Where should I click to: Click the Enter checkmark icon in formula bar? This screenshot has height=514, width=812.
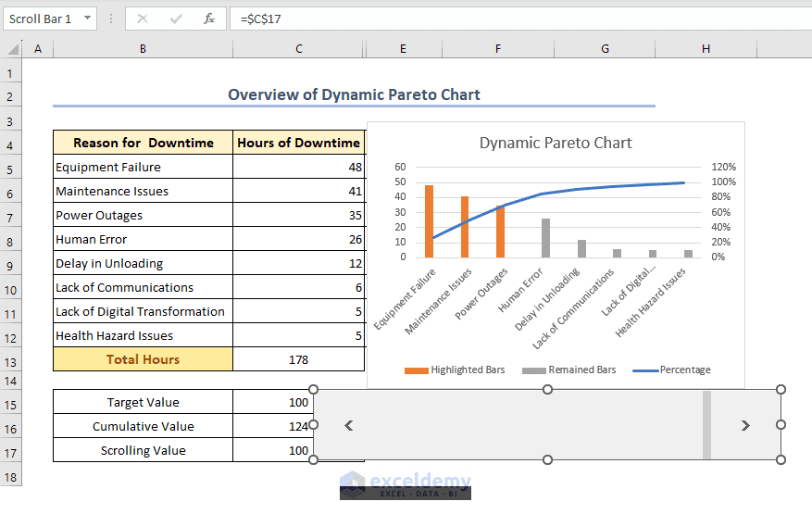click(x=176, y=19)
